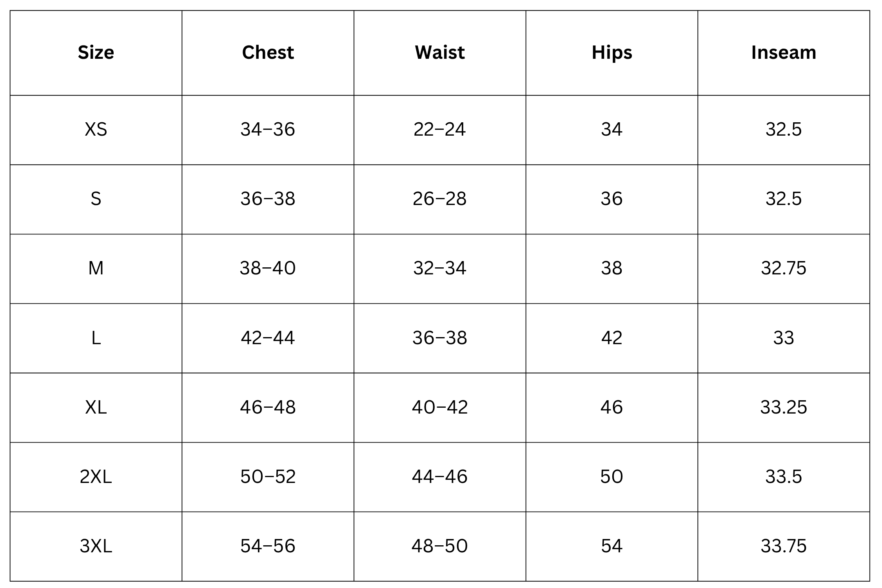Click waist value 48–50

(439, 546)
